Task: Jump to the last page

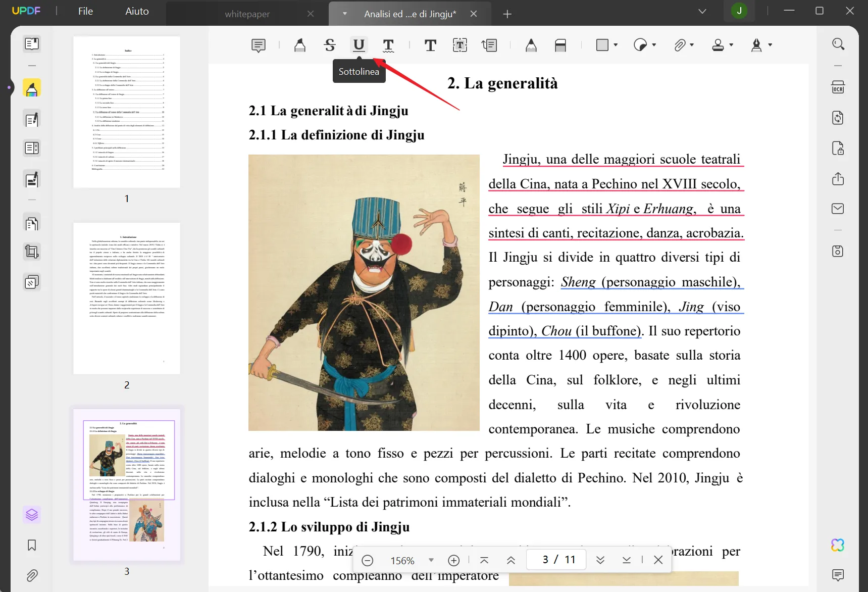Action: [627, 560]
